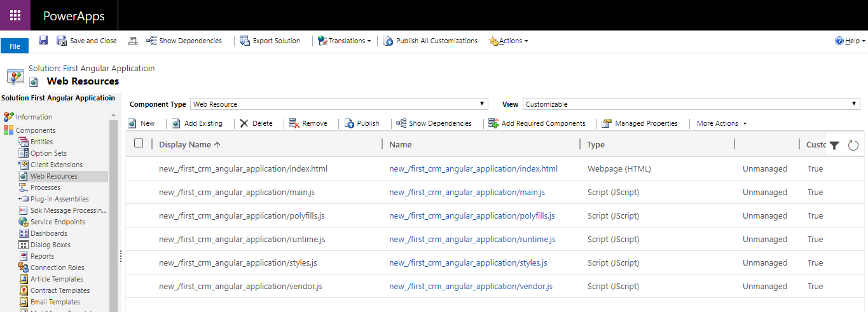Open styles.js web resource link
868x312 pixels.
pyautogui.click(x=468, y=262)
